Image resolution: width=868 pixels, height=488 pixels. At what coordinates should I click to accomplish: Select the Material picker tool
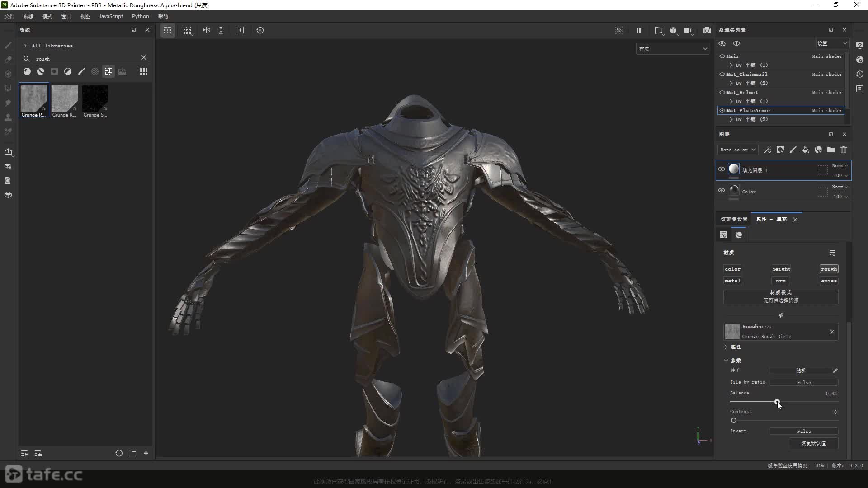pyautogui.click(x=8, y=132)
